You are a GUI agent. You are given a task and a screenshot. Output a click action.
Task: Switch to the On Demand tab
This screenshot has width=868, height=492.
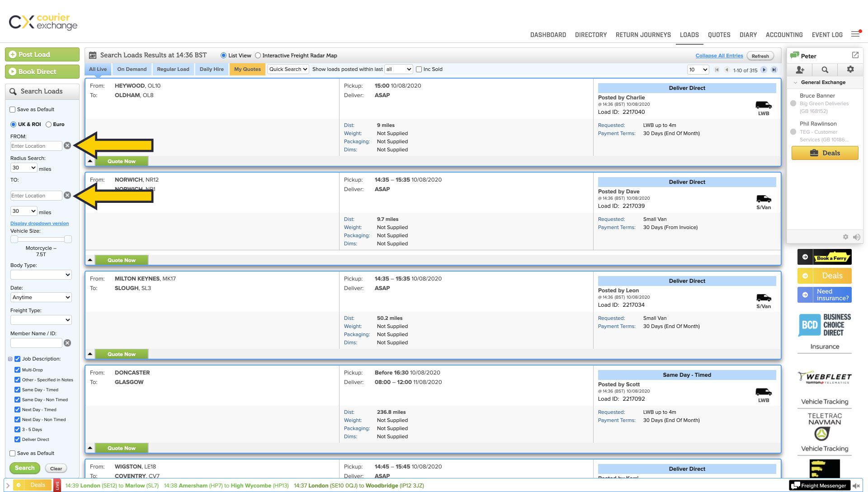click(x=132, y=69)
